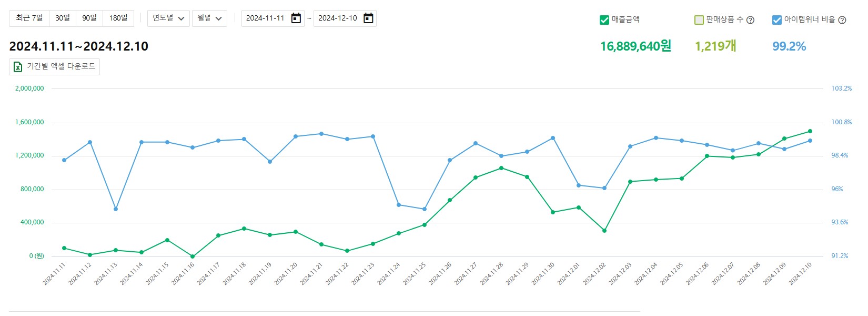Screen dimensions: 868x316
Task: Enable the 판매상품 수 checkbox
Action: click(x=699, y=20)
